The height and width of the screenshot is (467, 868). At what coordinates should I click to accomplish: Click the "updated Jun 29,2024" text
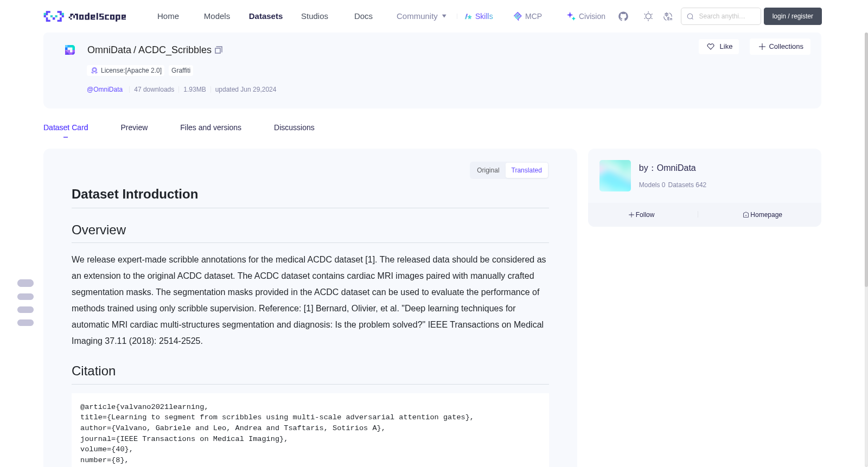246,89
